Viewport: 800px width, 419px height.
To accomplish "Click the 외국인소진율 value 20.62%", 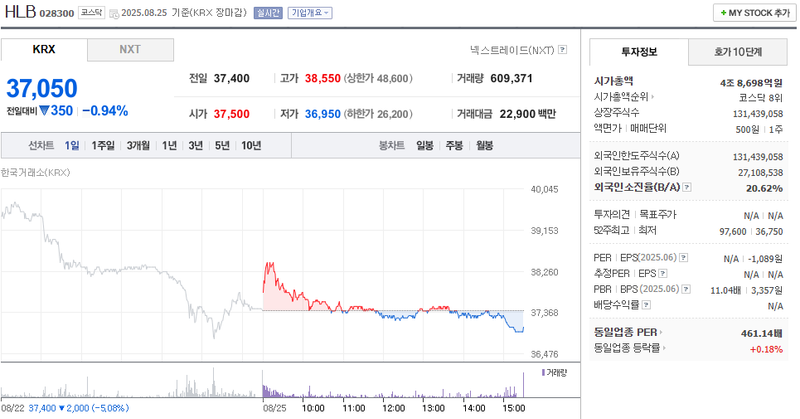I will click(x=764, y=188).
